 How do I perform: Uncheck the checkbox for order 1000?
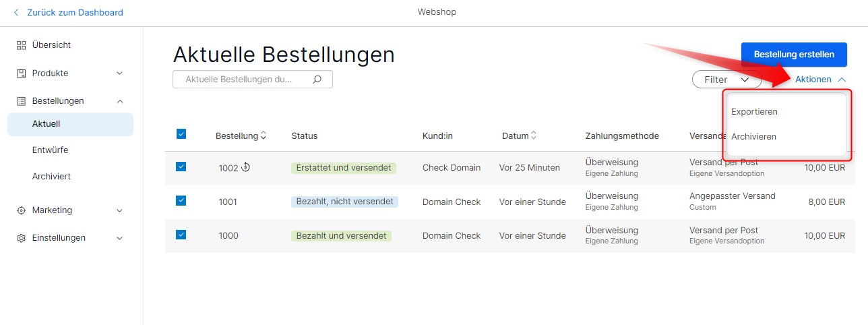pyautogui.click(x=181, y=235)
